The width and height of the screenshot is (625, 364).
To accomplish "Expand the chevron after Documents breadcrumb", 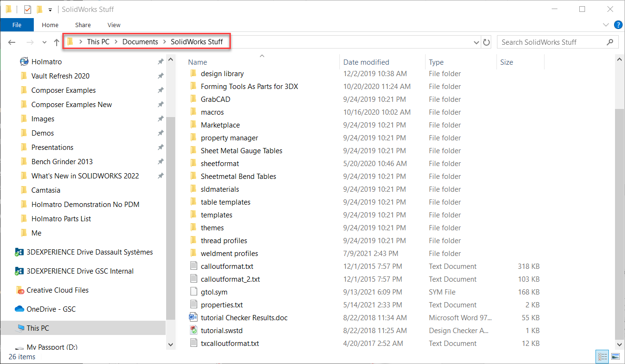I will pyautogui.click(x=164, y=42).
